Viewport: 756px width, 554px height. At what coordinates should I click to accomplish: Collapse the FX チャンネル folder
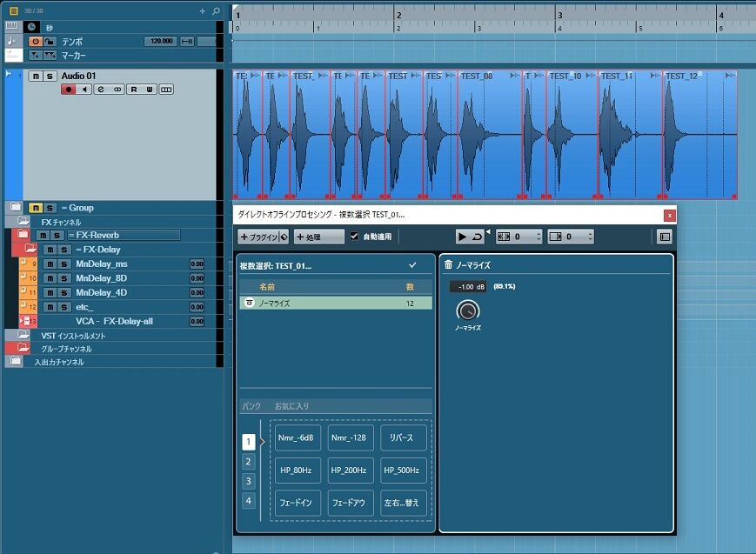click(23, 221)
